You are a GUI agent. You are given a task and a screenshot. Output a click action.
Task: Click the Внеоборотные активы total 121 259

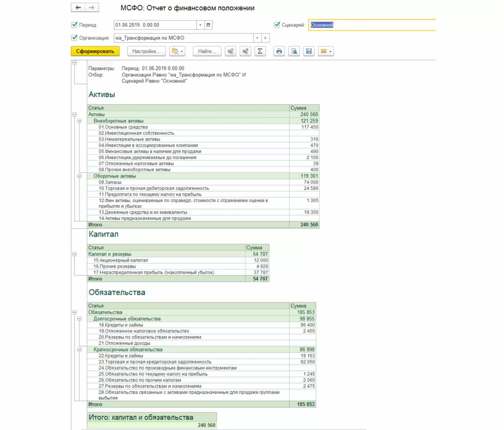point(304,121)
